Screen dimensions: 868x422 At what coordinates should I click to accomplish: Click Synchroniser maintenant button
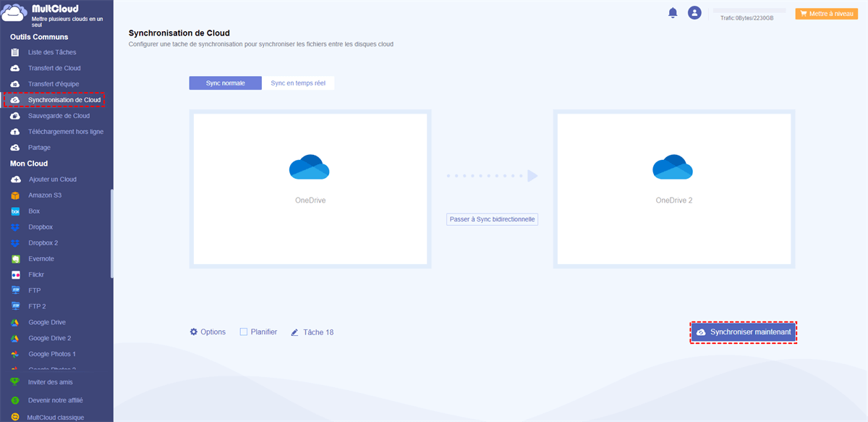point(744,332)
